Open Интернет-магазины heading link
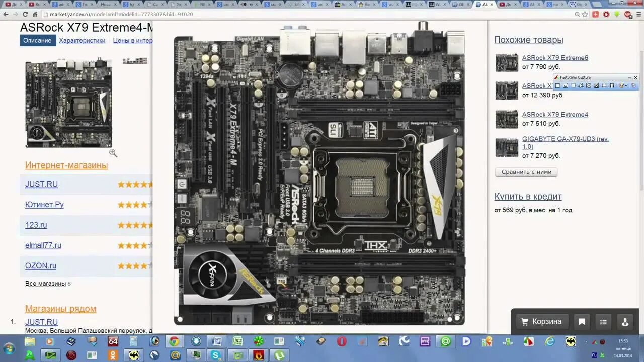This screenshot has width=644, height=362. tap(66, 165)
